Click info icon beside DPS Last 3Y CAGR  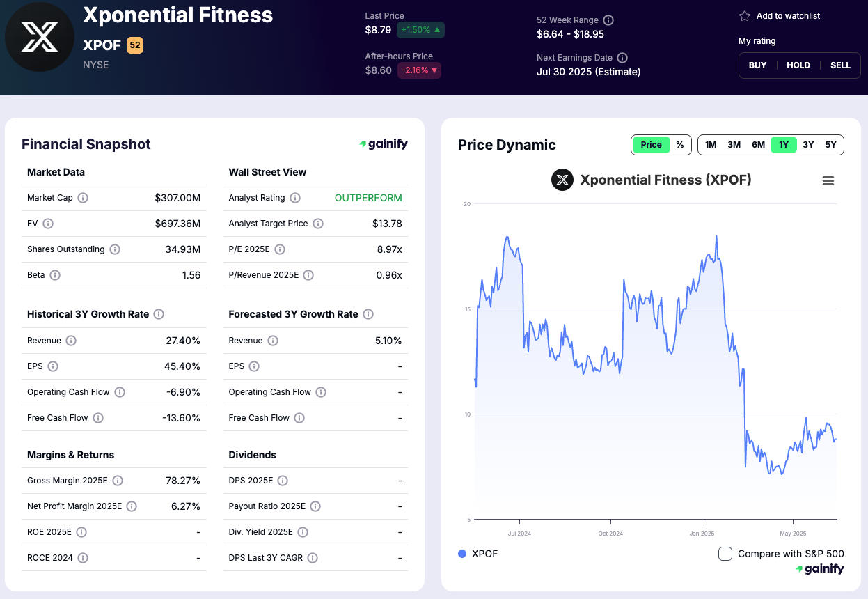(x=313, y=558)
